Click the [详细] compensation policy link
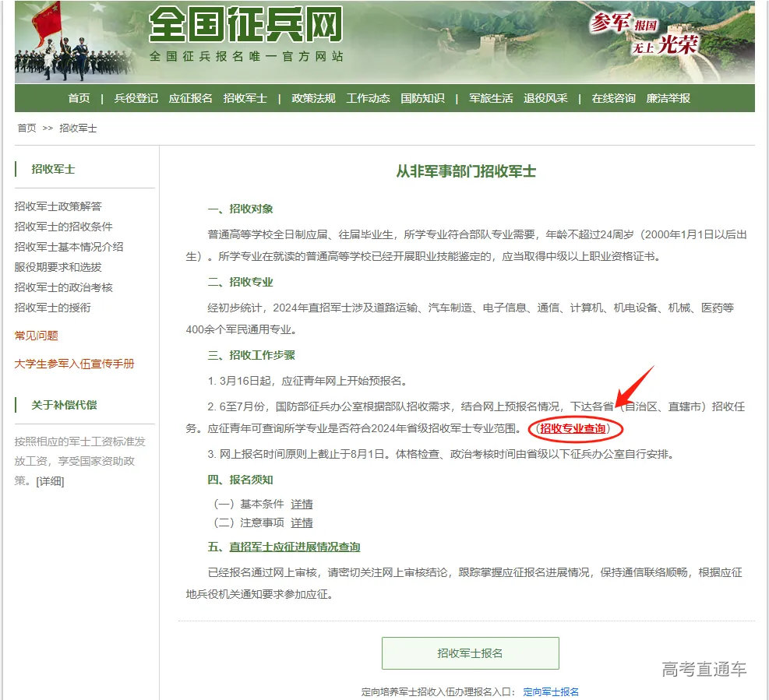Image resolution: width=769 pixels, height=700 pixels. tap(49, 480)
